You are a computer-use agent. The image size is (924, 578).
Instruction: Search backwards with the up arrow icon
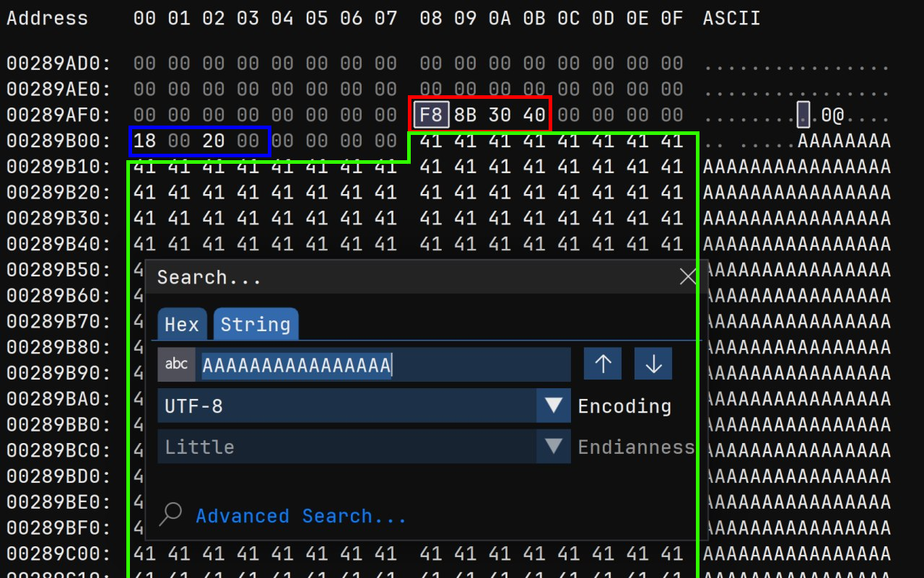pos(603,363)
